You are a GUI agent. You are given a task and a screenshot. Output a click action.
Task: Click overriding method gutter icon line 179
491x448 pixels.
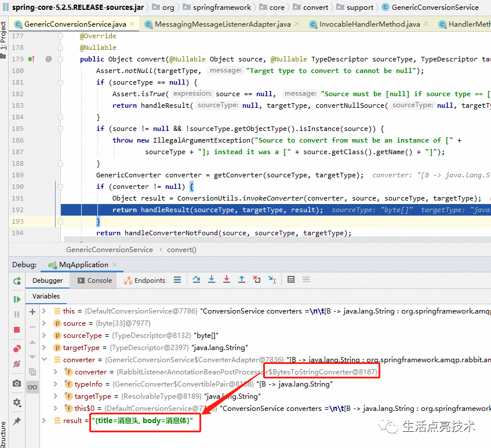tap(31, 59)
